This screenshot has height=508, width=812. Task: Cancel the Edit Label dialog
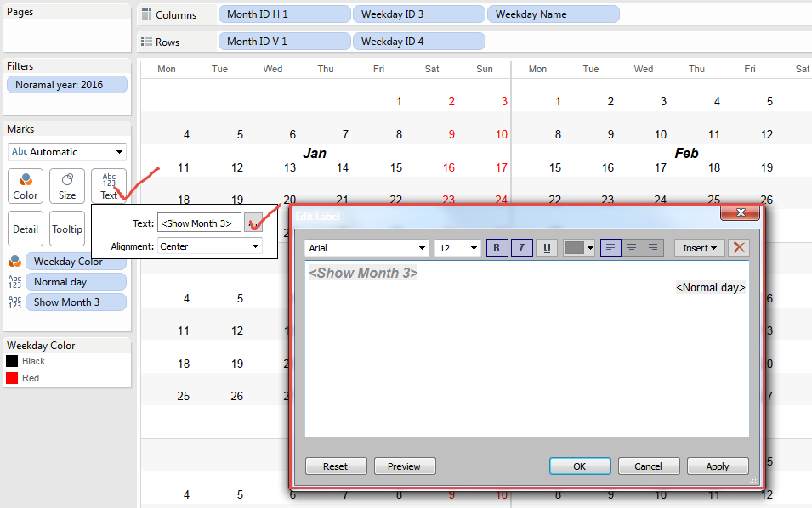coord(649,466)
